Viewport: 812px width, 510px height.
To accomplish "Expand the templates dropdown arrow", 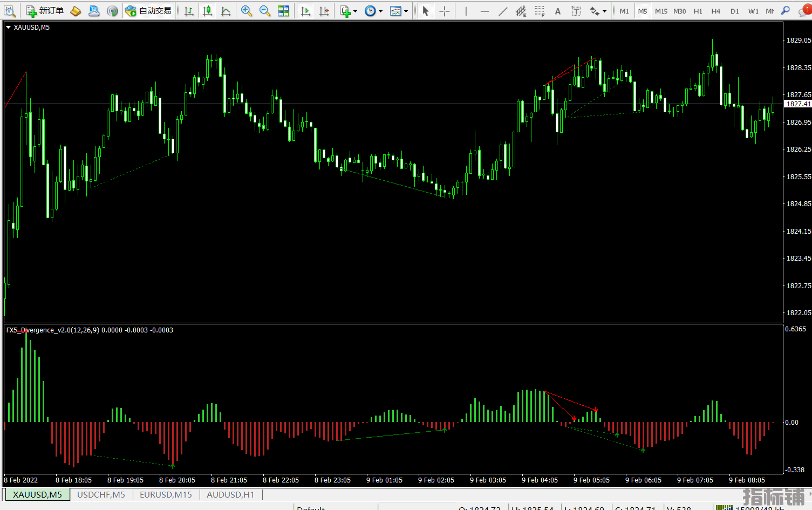I will click(x=406, y=11).
